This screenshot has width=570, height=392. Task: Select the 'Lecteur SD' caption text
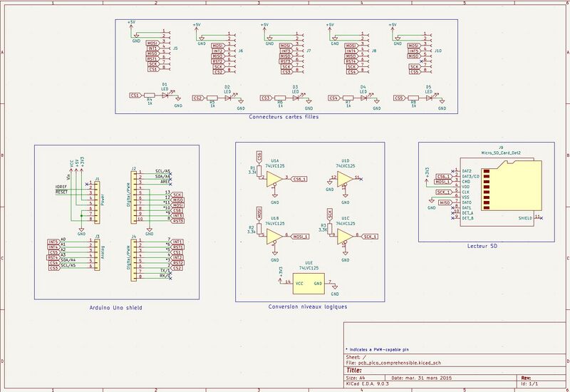click(482, 246)
